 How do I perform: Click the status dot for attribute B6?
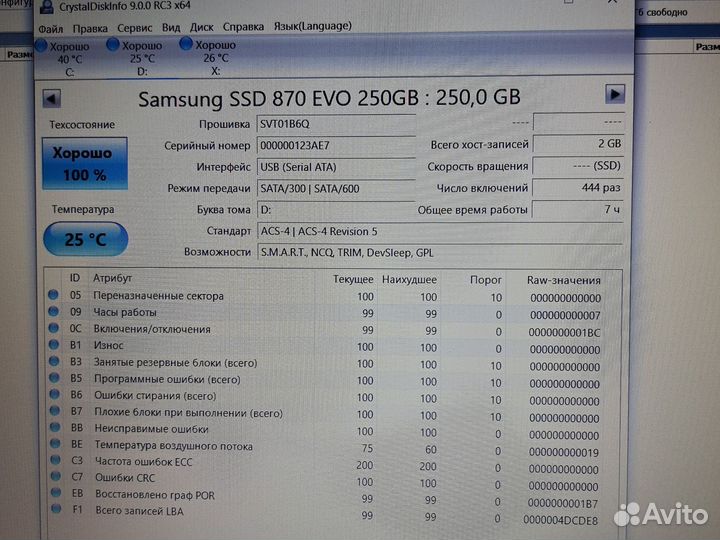(55, 394)
